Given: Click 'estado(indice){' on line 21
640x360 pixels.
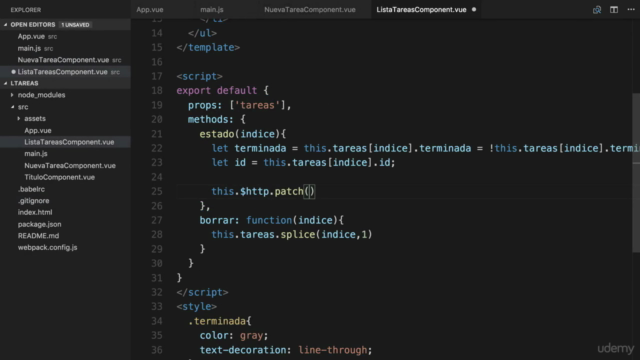Looking at the screenshot, I should (243, 134).
